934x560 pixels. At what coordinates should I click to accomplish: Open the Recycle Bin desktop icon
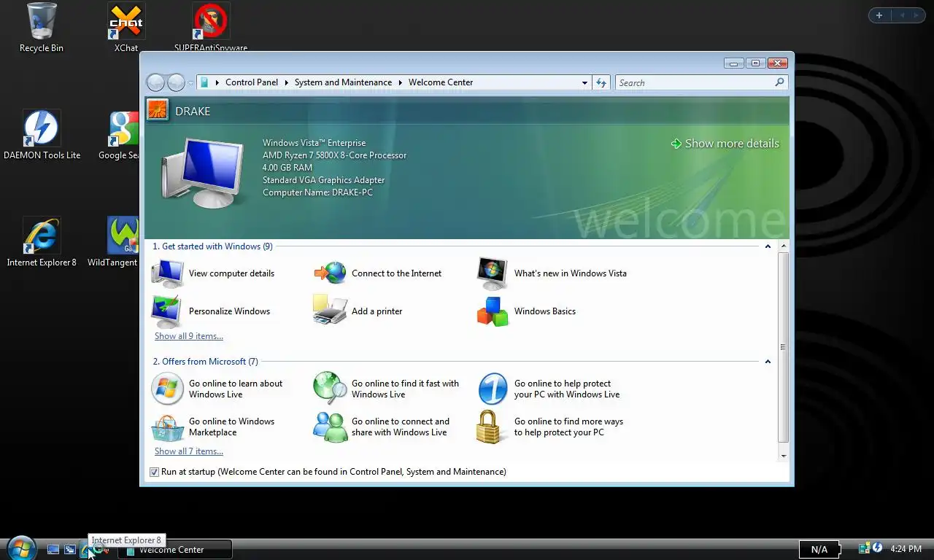[x=42, y=28]
